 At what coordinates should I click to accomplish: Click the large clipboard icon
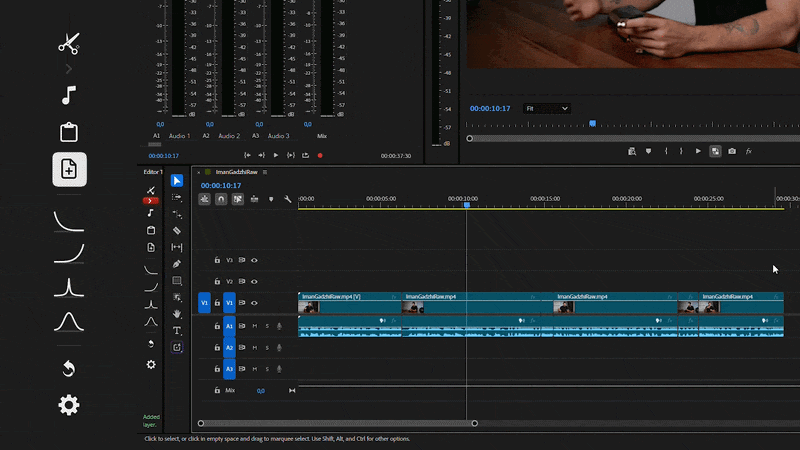(69, 132)
